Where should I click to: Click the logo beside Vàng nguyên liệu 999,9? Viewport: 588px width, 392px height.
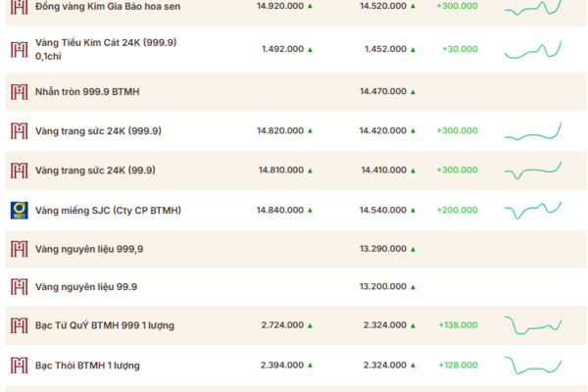coord(20,249)
